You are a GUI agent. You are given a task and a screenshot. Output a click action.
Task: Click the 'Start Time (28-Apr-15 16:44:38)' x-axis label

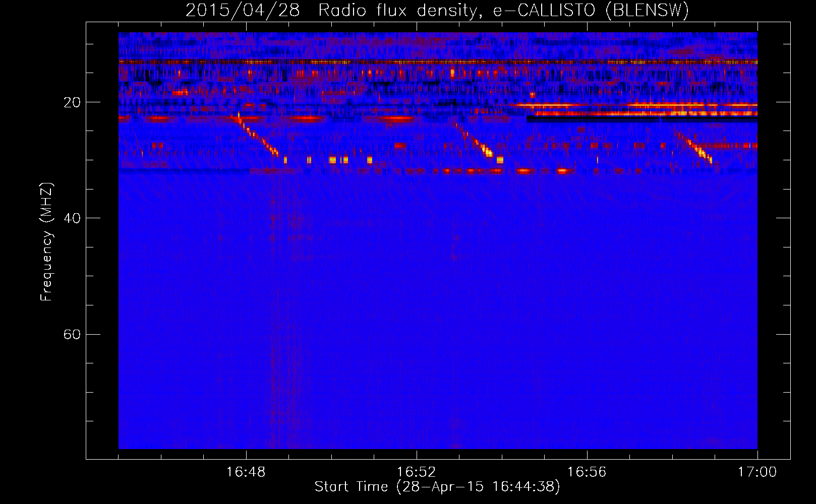tap(437, 487)
